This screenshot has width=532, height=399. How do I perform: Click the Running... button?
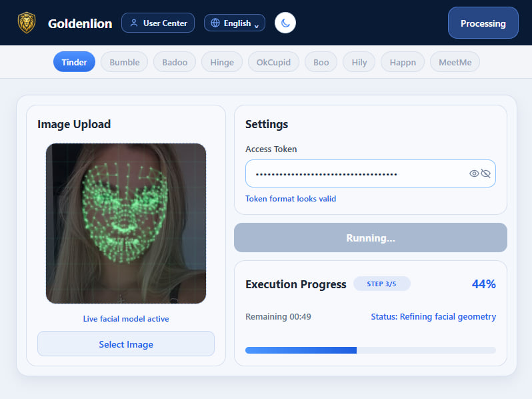tap(371, 238)
